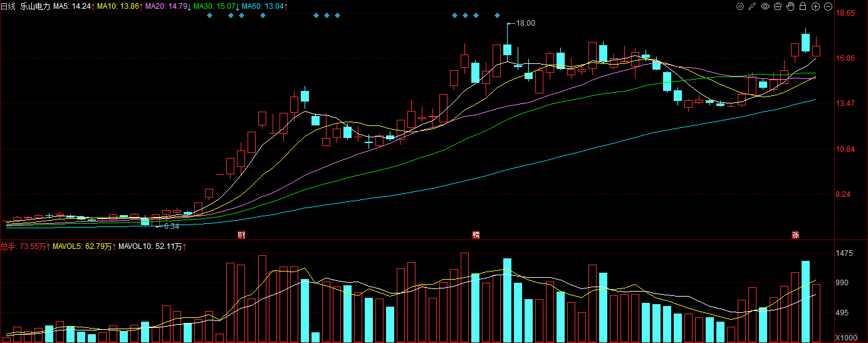The image size is (868, 343).
Task: Click the 6.34 low price annotation
Action: click(171, 226)
